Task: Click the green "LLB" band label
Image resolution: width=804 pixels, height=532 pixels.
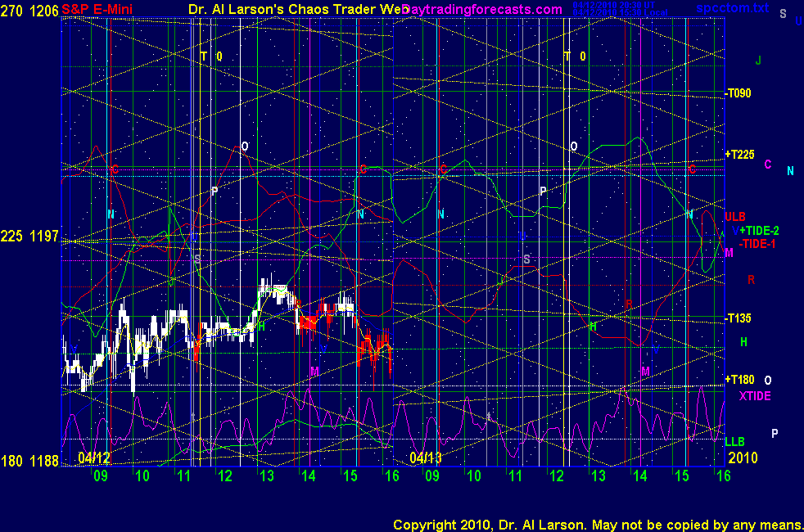Action: [734, 442]
